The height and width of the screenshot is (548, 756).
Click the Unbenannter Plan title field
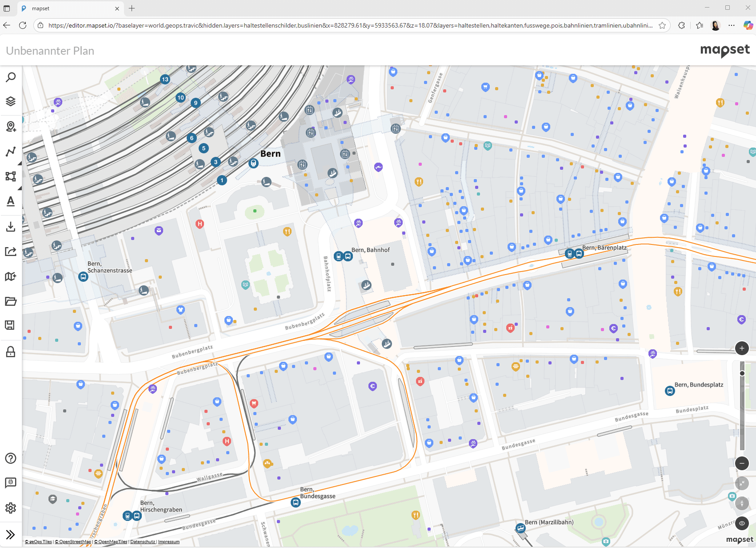(x=50, y=51)
